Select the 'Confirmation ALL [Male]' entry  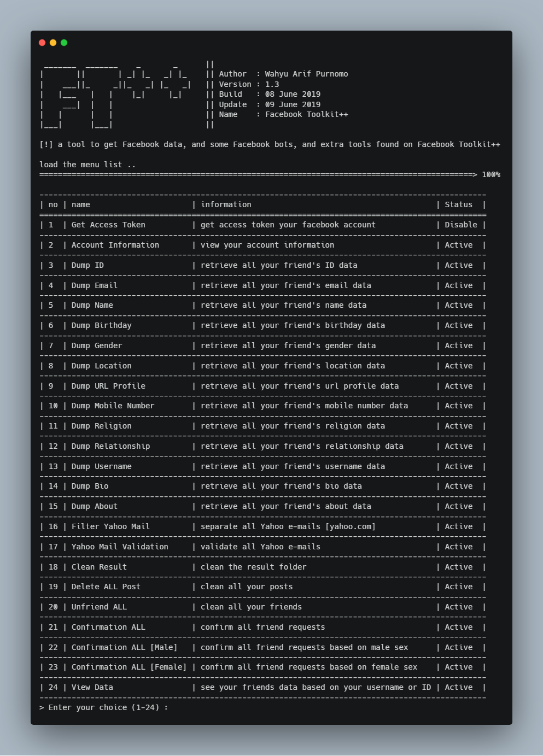(125, 647)
